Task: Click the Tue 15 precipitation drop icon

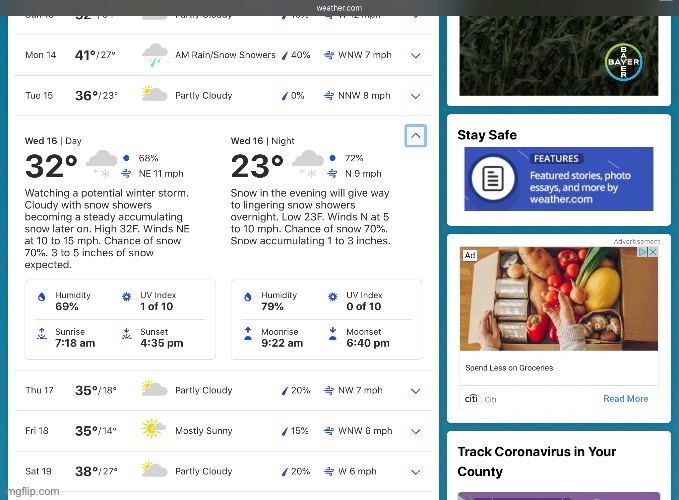Action: (285, 96)
